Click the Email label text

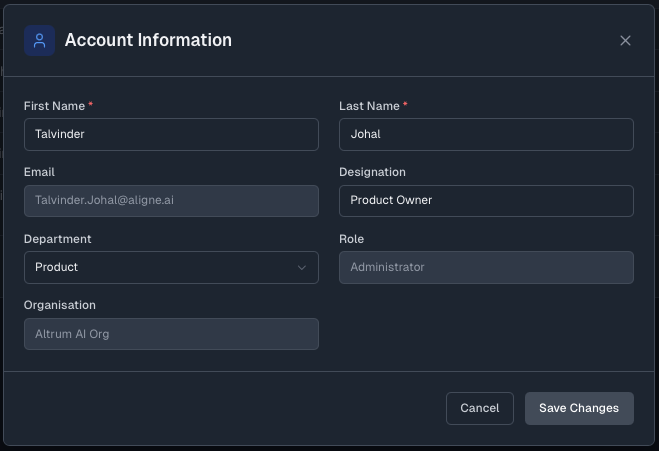pyautogui.click(x=39, y=172)
